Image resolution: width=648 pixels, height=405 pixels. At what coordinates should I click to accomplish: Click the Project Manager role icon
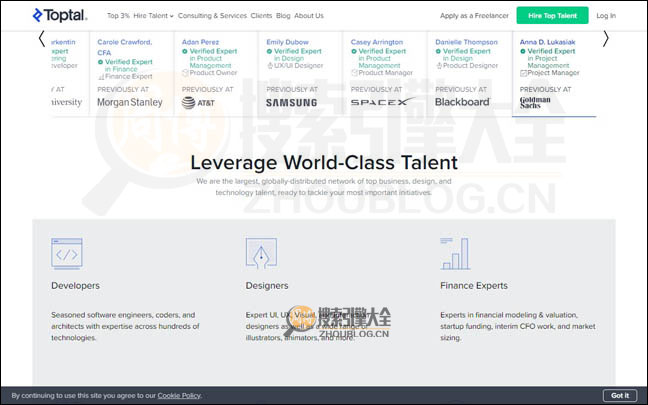pos(523,73)
